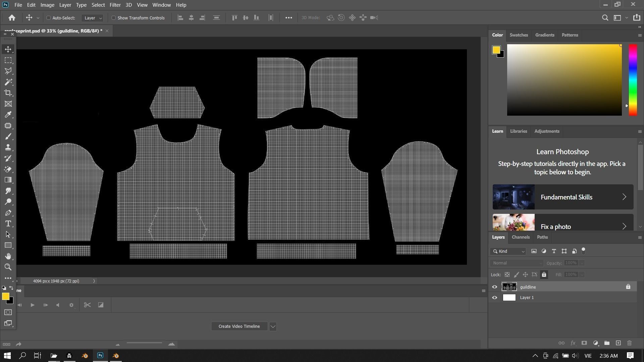Open the layer filter Kind dropdown
Screen dimensions: 644x362
coord(508,251)
